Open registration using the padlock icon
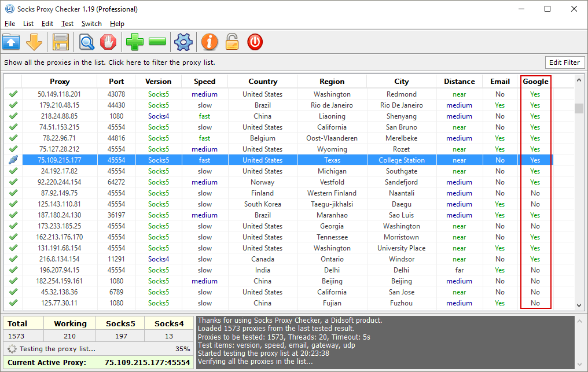The width and height of the screenshot is (588, 372). [232, 42]
